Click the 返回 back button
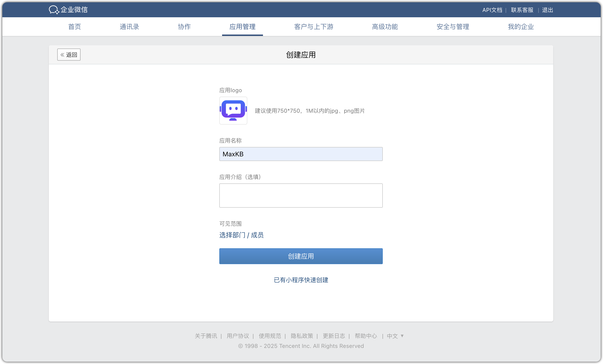 pos(69,55)
